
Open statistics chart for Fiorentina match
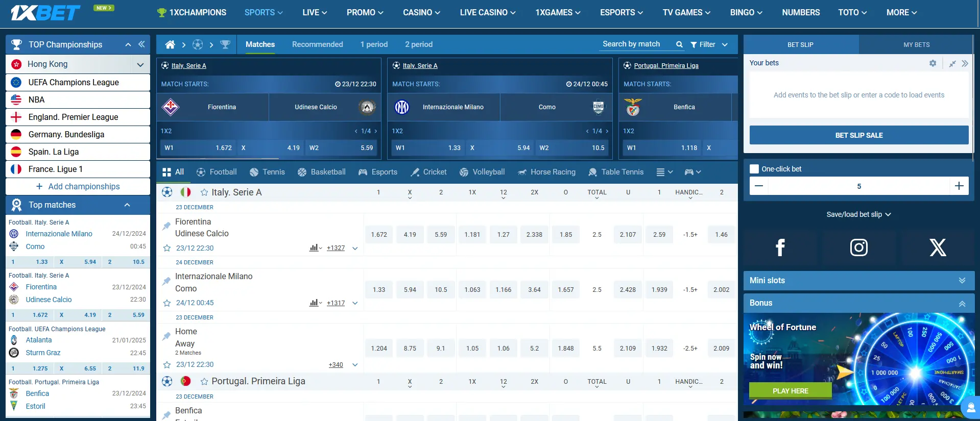(x=315, y=248)
